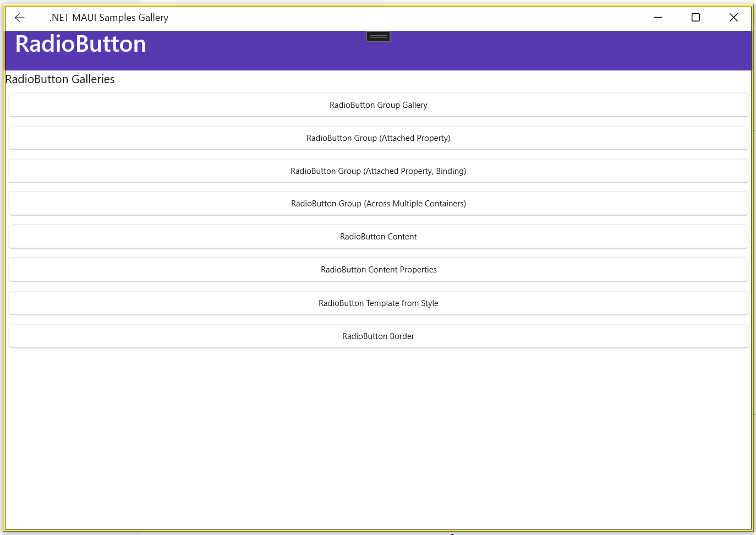Open the RadioButton Content gallery
Viewport: 756px width, 535px height.
pyautogui.click(x=378, y=237)
